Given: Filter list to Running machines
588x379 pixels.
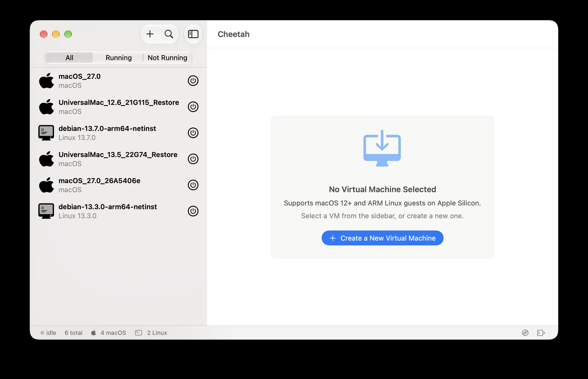Looking at the screenshot, I should [119, 58].
